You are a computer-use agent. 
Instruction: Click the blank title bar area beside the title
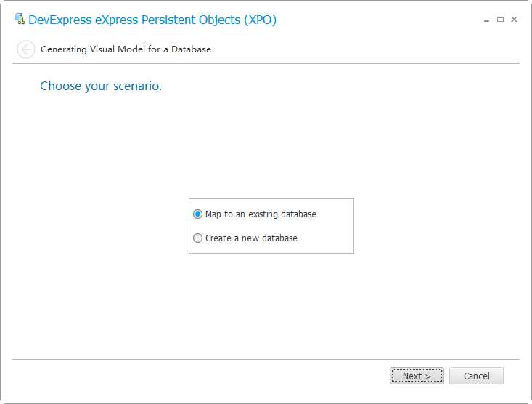377,20
